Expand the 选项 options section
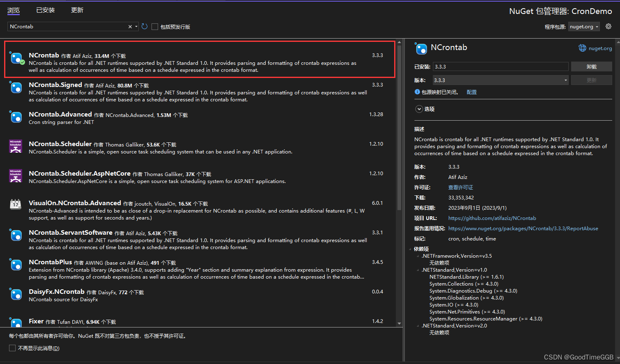This screenshot has width=620, height=364. [x=419, y=109]
